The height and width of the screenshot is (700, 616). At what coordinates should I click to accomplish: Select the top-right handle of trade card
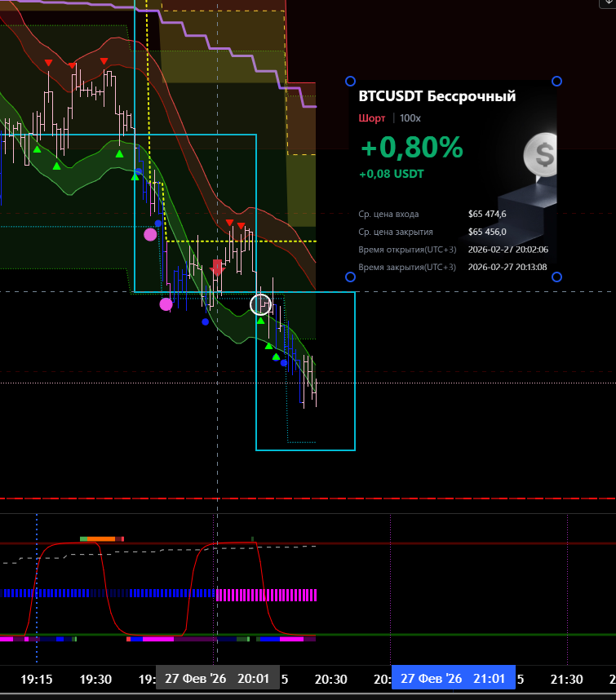pos(557,81)
